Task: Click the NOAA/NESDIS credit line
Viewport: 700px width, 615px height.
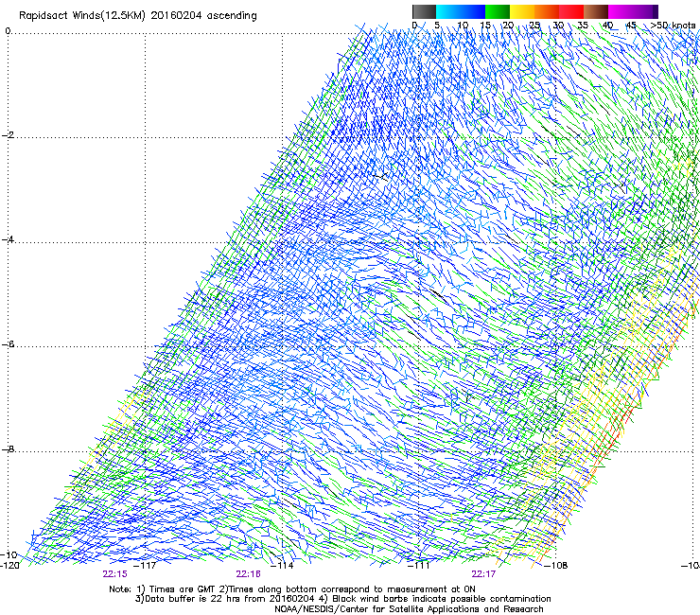Action: pyautogui.click(x=409, y=609)
